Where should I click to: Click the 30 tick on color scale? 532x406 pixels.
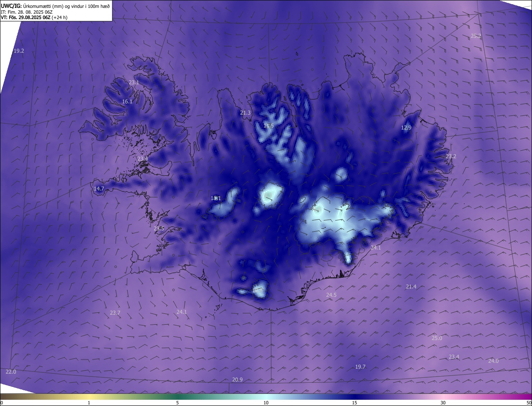pos(443,403)
